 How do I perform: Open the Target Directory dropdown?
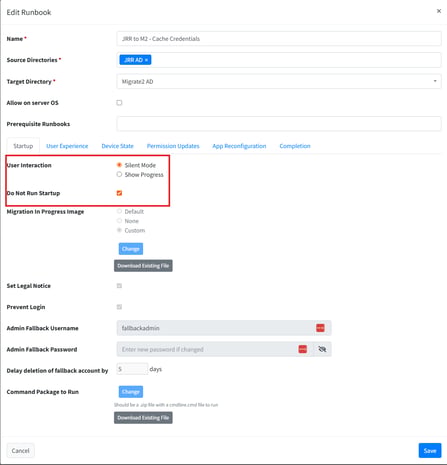pos(279,81)
